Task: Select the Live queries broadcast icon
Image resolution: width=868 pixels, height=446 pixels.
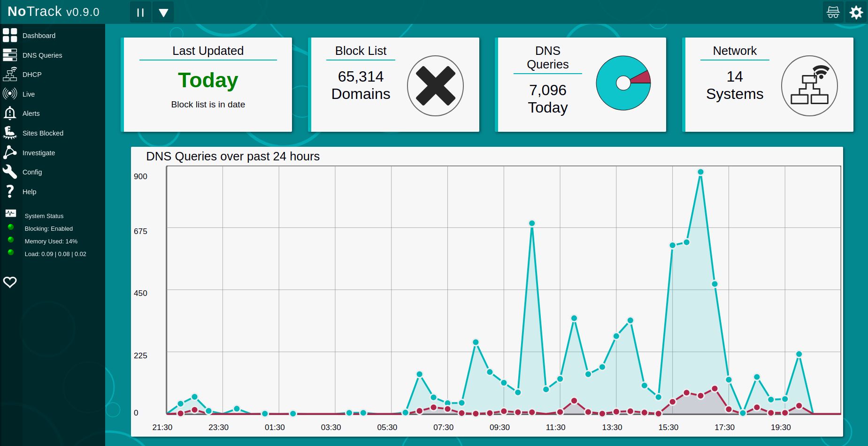Action: pyautogui.click(x=10, y=94)
